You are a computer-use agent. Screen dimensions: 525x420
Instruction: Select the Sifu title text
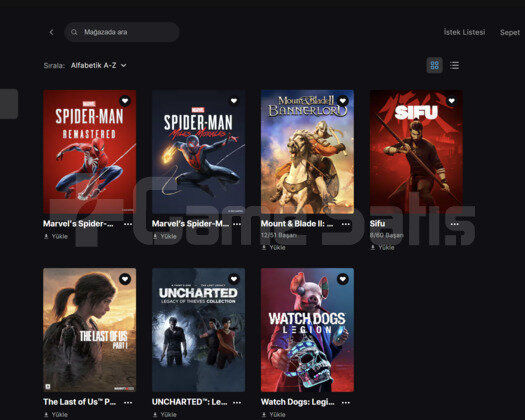(x=377, y=224)
